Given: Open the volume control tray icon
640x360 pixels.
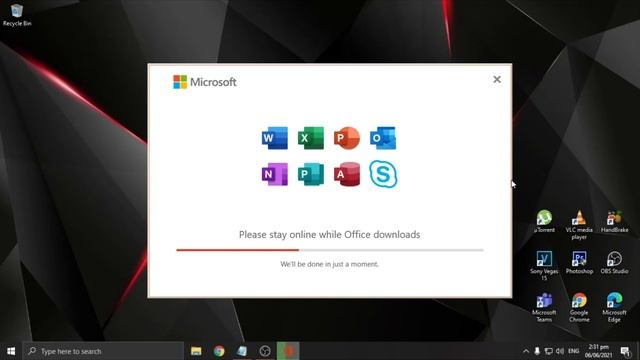Looking at the screenshot, I should (560, 351).
